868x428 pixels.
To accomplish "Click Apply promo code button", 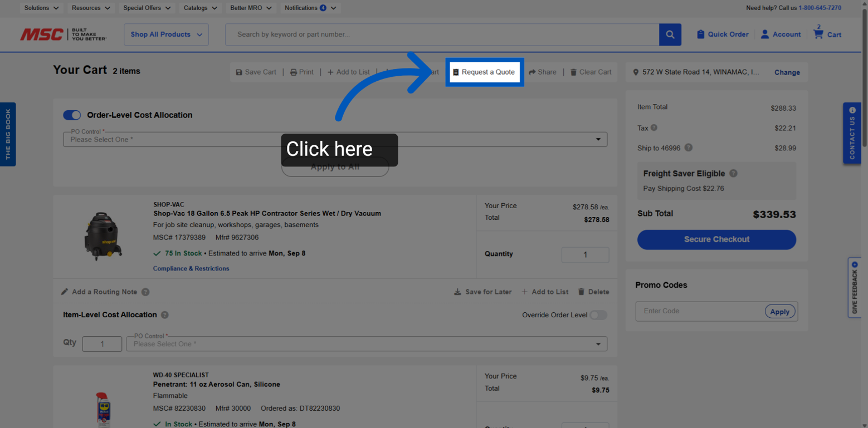I will [779, 312].
